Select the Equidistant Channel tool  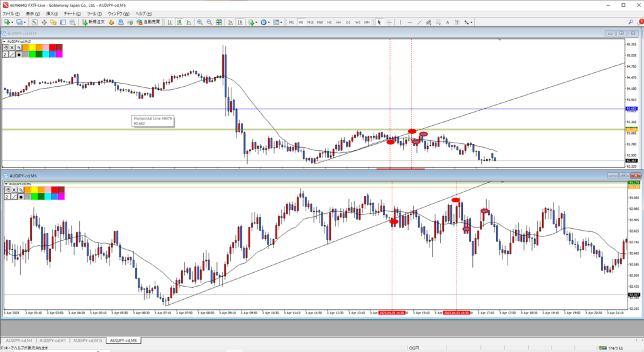[428, 22]
